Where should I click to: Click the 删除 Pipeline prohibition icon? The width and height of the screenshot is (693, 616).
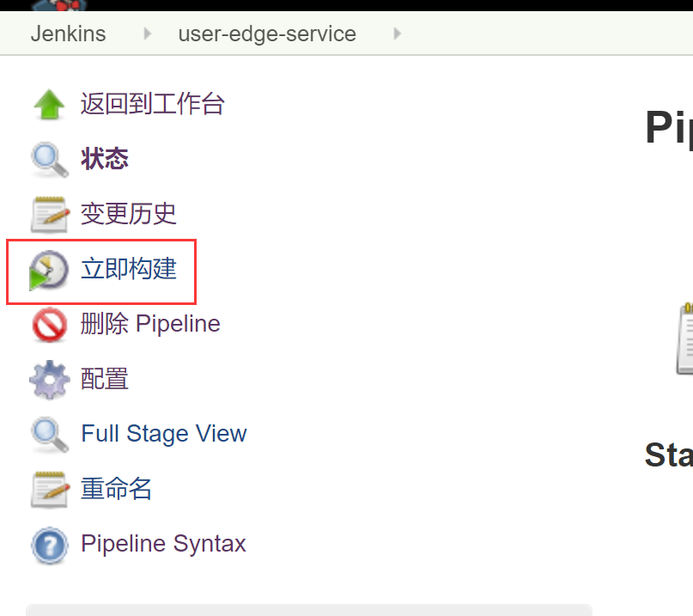(x=49, y=324)
